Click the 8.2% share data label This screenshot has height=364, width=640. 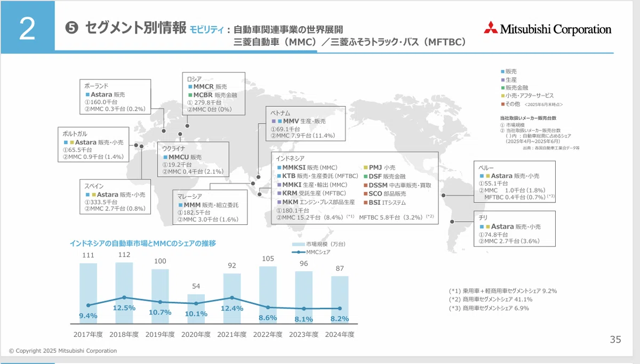click(339, 318)
